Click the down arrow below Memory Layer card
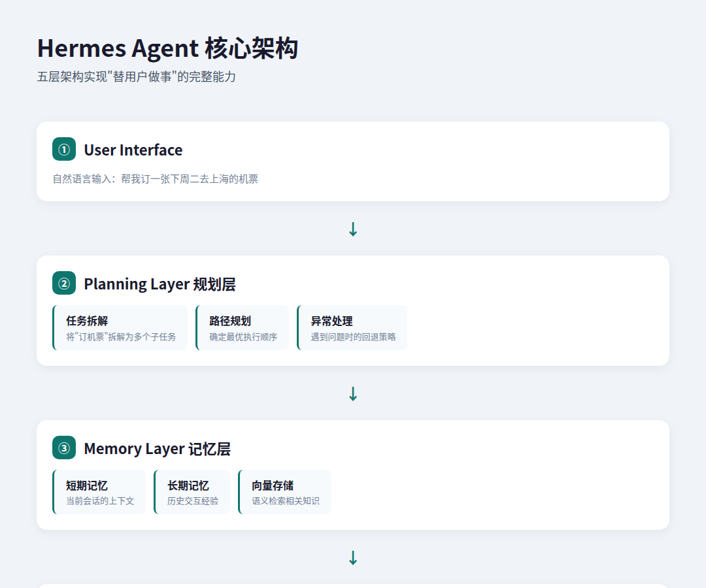Image resolution: width=706 pixels, height=588 pixels. [353, 558]
